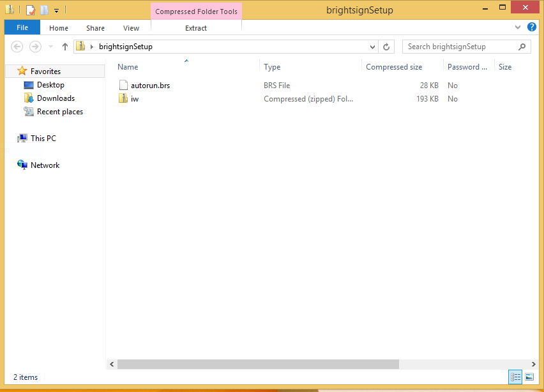Screen dimensions: 544x392
Task: Open the Extract ribbon tab
Action: tap(196, 28)
